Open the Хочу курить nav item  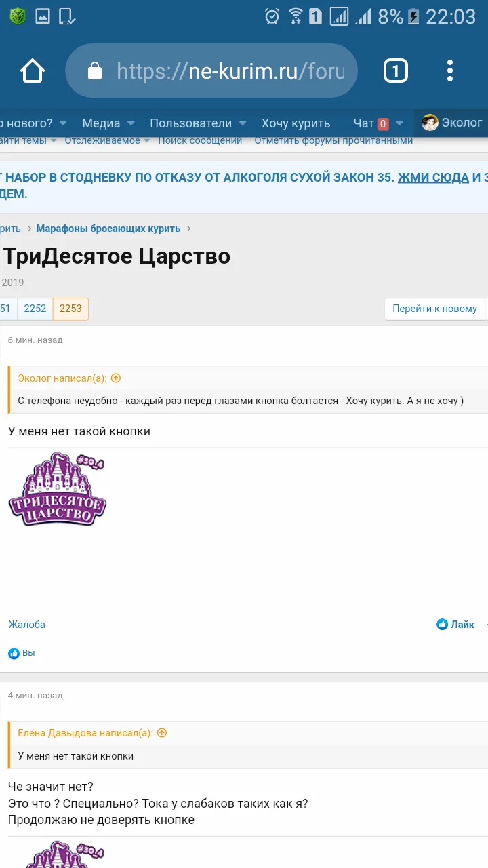[x=296, y=123]
